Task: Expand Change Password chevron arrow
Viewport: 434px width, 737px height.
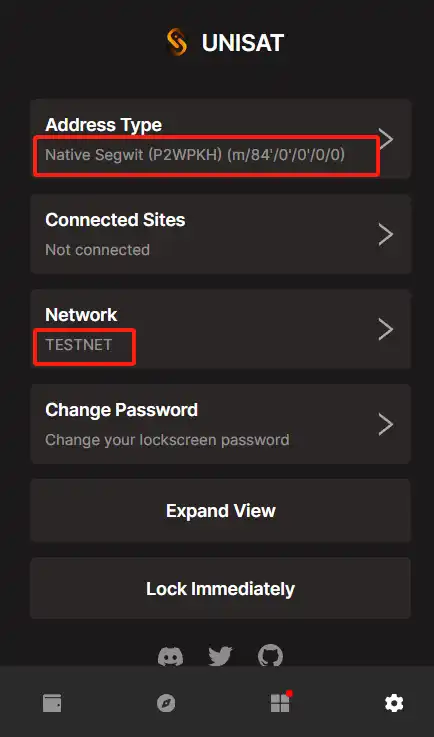Action: (x=386, y=424)
